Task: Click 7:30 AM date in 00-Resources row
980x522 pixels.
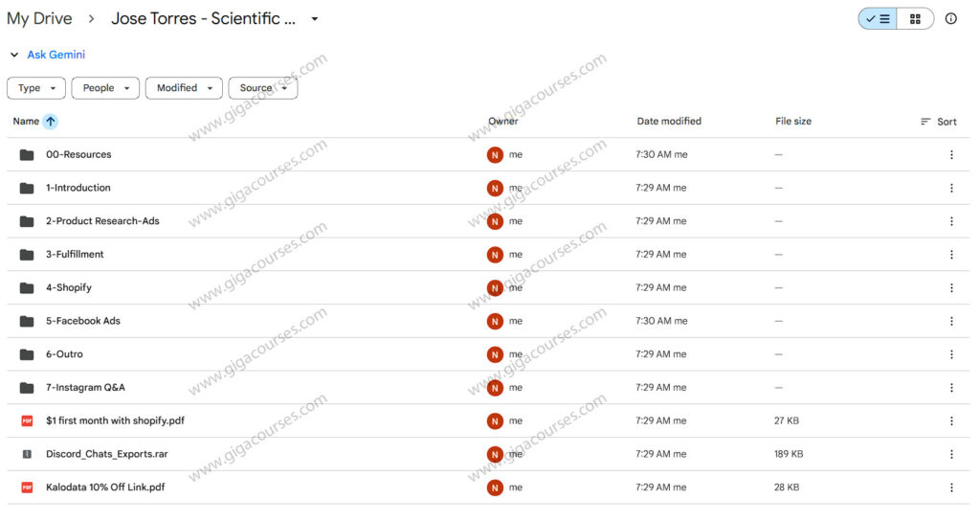Action: (x=661, y=154)
